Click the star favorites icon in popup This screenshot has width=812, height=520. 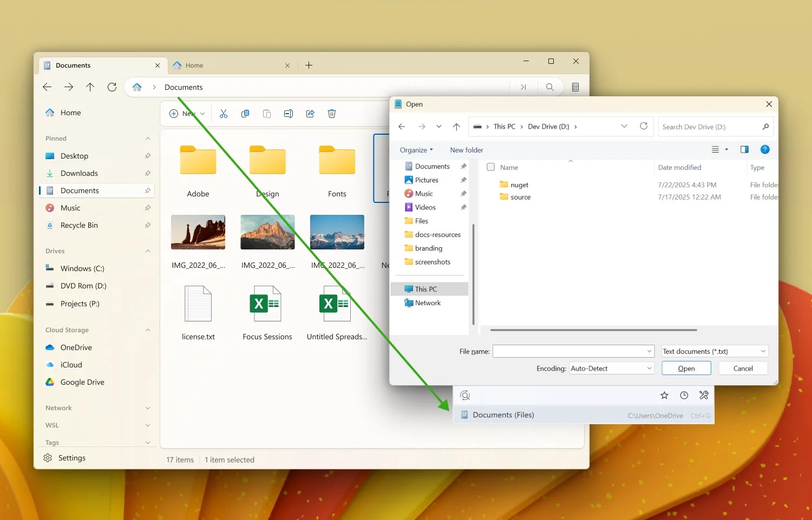click(x=664, y=396)
